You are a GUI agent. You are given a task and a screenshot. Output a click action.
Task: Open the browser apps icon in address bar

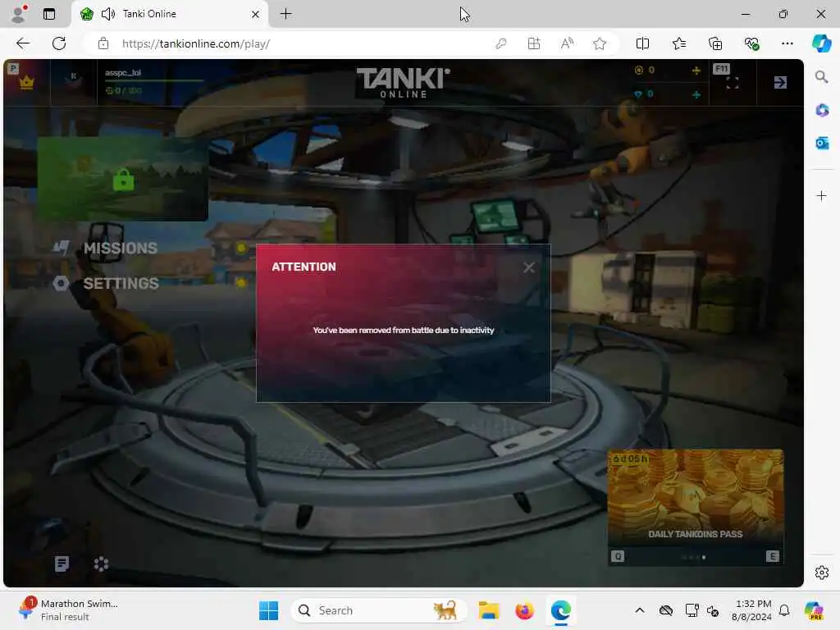click(x=533, y=43)
